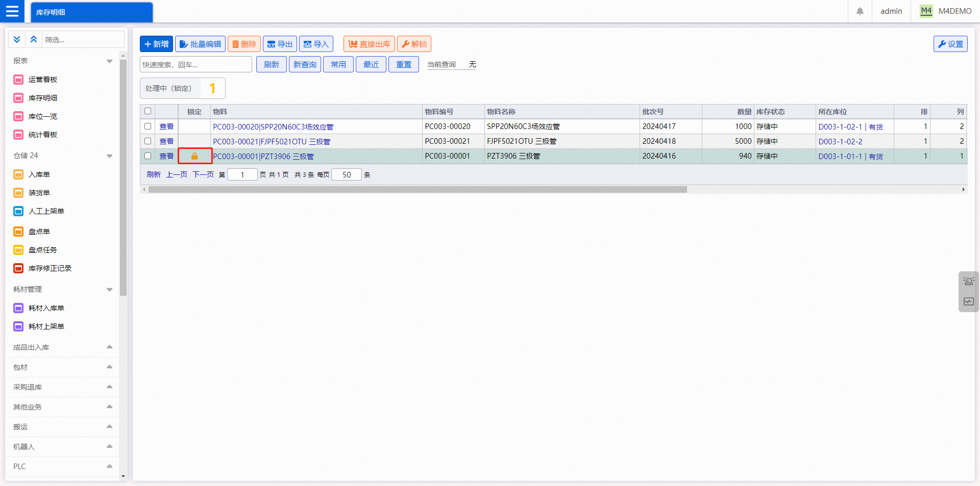Click location link D003-1-02-2

[840, 141]
